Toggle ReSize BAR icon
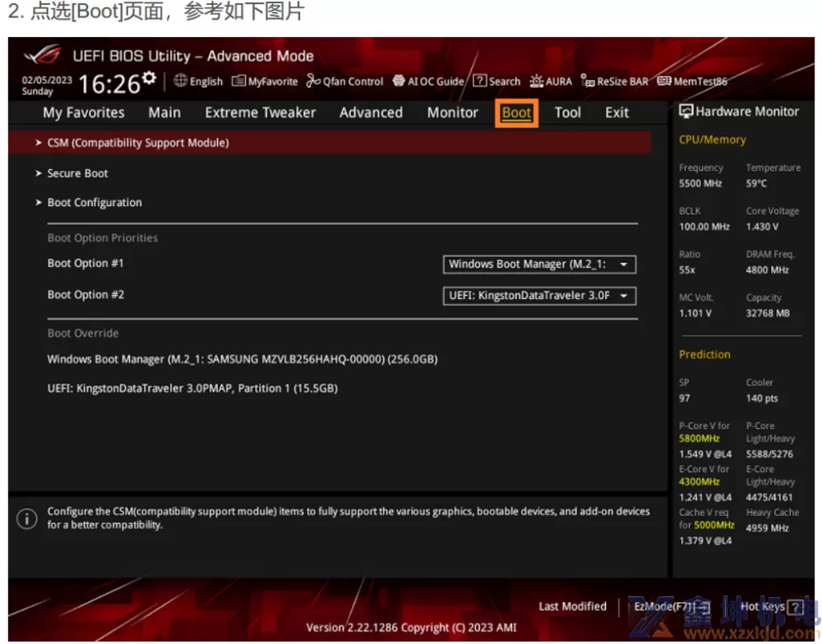 click(588, 80)
